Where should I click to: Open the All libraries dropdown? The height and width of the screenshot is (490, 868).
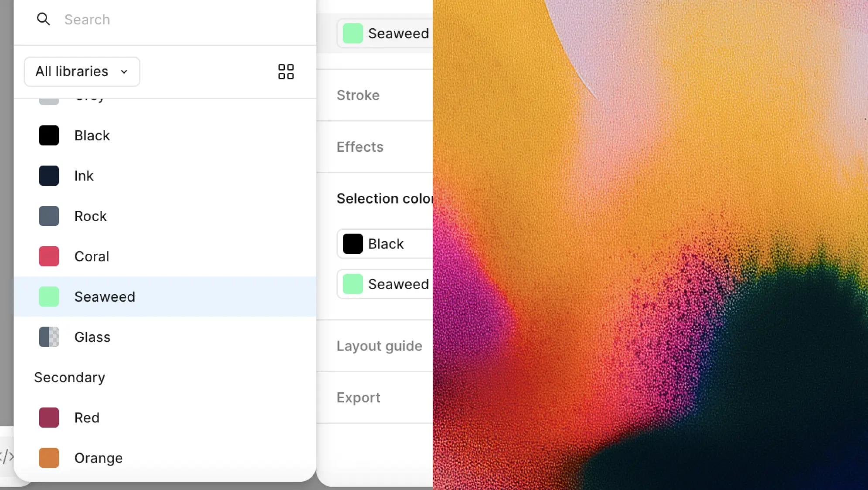tap(82, 71)
